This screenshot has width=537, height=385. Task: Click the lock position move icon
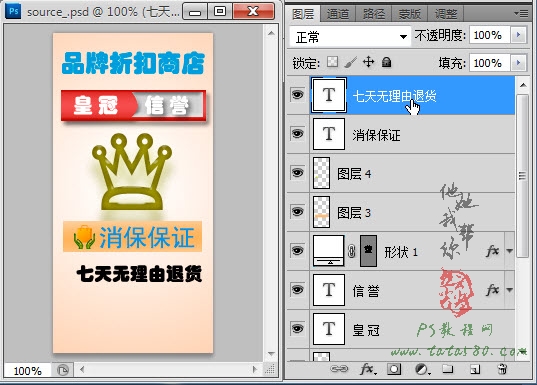point(369,62)
